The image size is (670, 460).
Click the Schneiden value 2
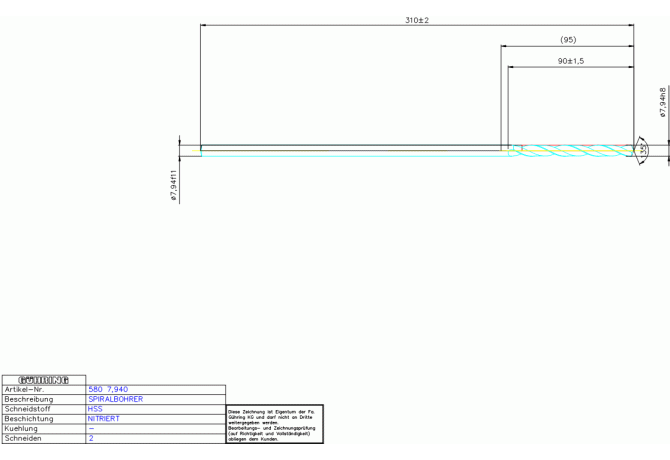coord(91,438)
